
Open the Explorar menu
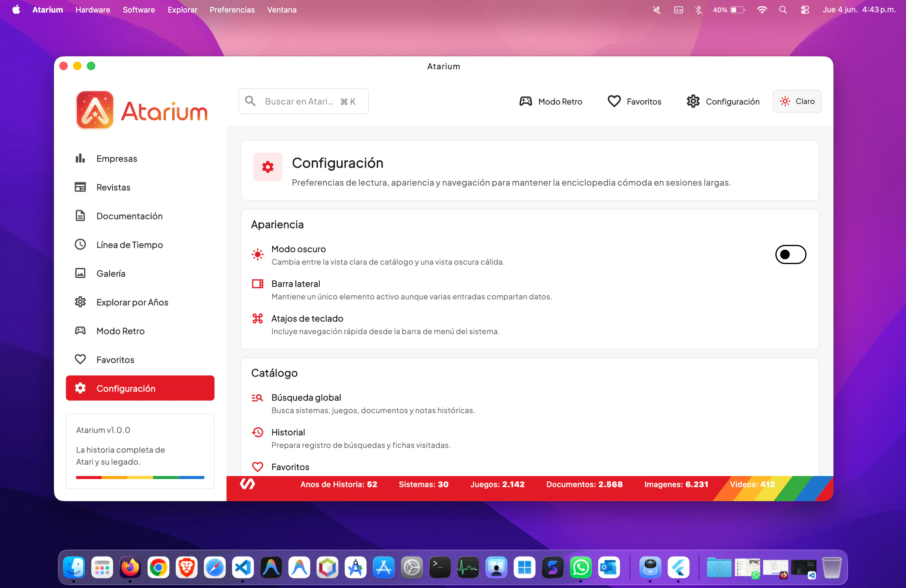pyautogui.click(x=183, y=10)
